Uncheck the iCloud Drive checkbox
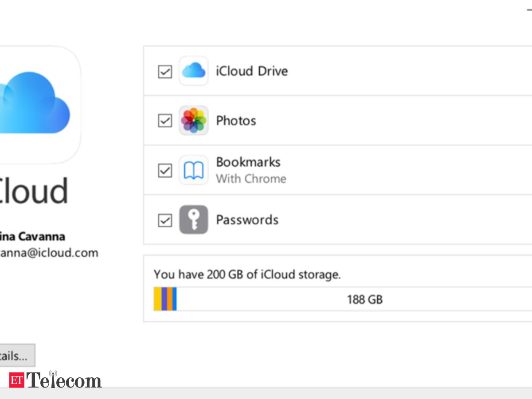The image size is (532, 399). [x=165, y=71]
